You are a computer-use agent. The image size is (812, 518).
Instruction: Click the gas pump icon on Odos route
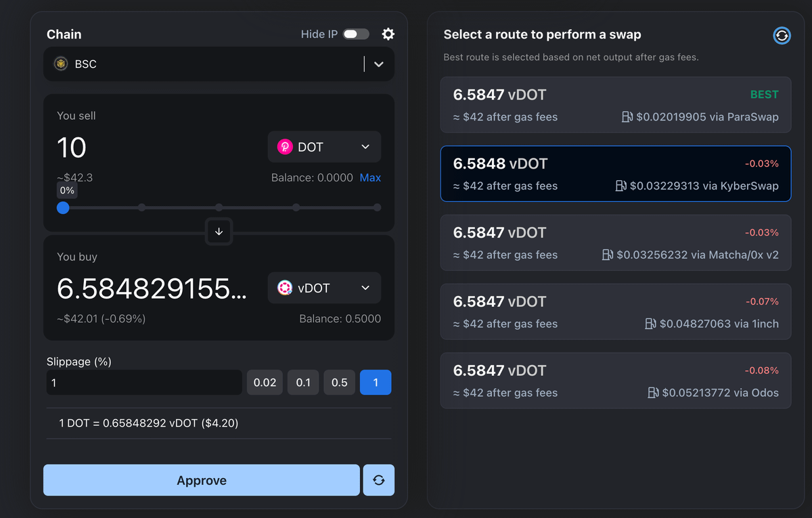[x=653, y=393]
